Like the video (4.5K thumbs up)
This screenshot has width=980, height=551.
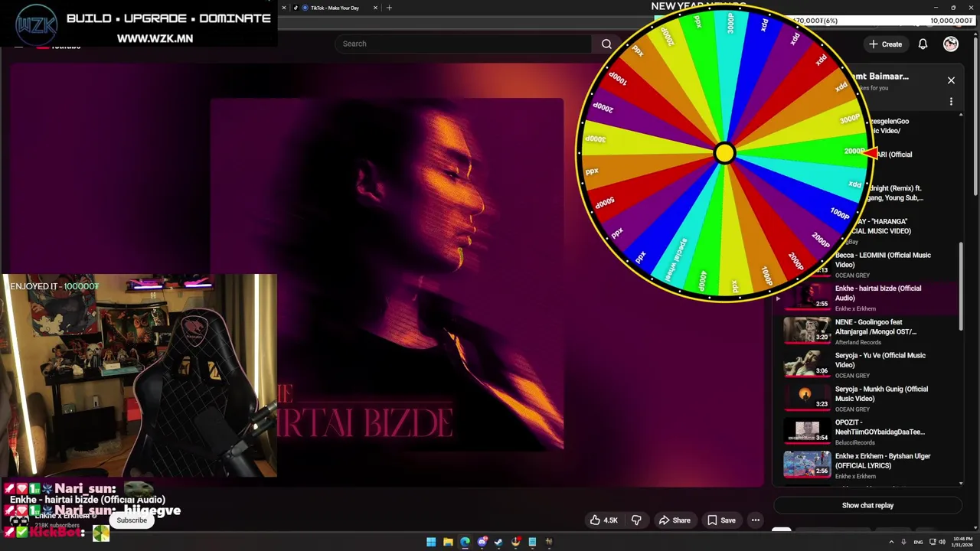coord(603,520)
